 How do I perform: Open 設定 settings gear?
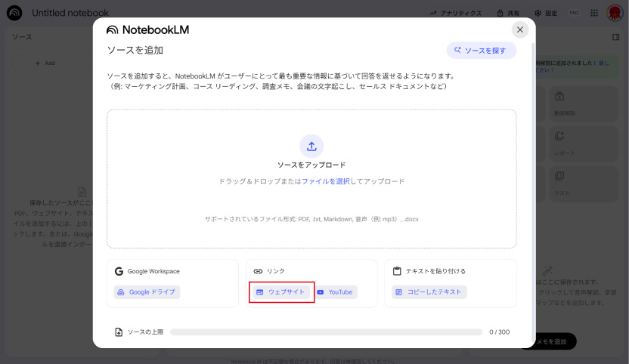[545, 13]
